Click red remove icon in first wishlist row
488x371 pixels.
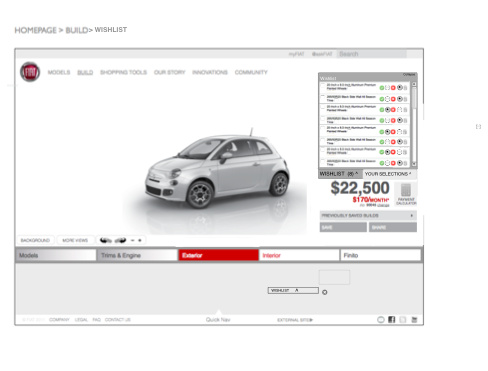(x=393, y=88)
